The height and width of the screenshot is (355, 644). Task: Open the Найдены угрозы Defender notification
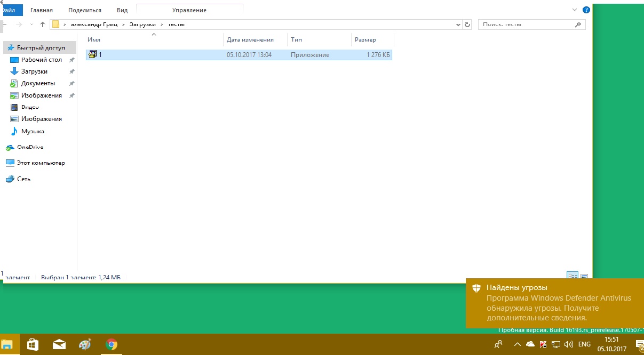click(x=555, y=303)
